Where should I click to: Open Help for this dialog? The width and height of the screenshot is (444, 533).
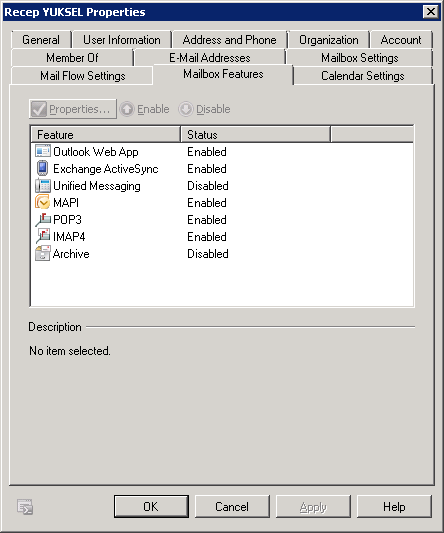[394, 506]
